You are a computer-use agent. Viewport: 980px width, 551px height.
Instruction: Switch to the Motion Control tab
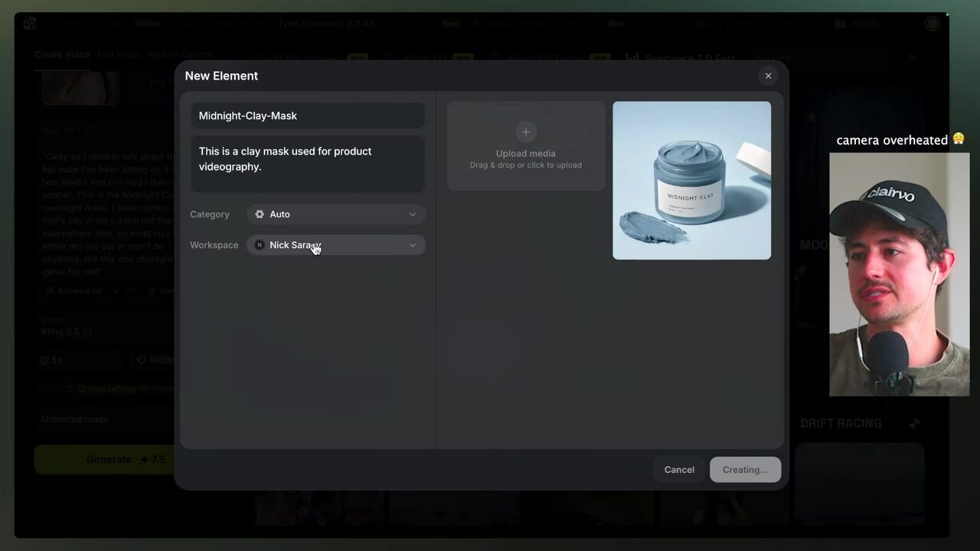pyautogui.click(x=181, y=55)
